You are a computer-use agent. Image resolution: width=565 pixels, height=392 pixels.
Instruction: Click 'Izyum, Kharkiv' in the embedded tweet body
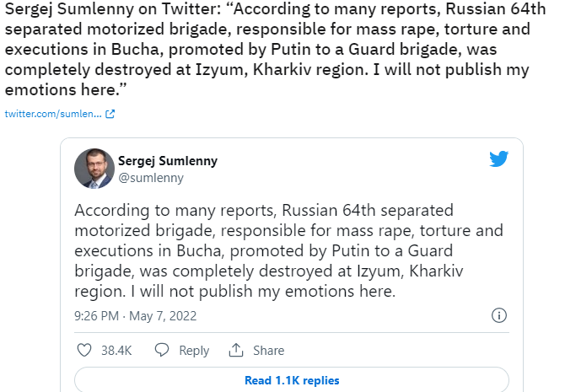tap(410, 271)
